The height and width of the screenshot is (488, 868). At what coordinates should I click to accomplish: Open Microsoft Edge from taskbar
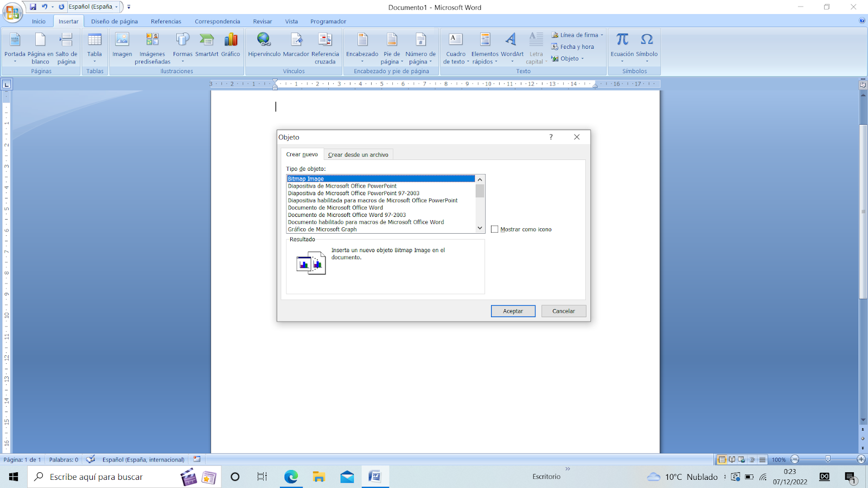pyautogui.click(x=291, y=477)
